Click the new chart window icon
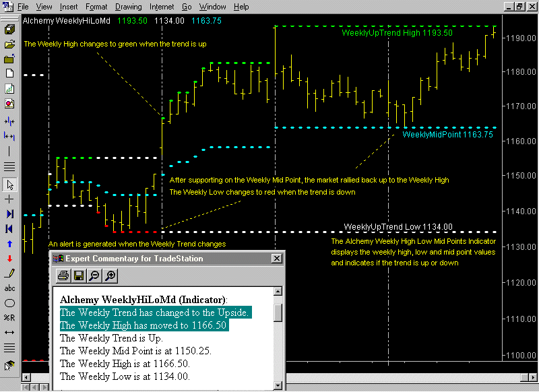This screenshot has width=539, height=392. [x=9, y=89]
